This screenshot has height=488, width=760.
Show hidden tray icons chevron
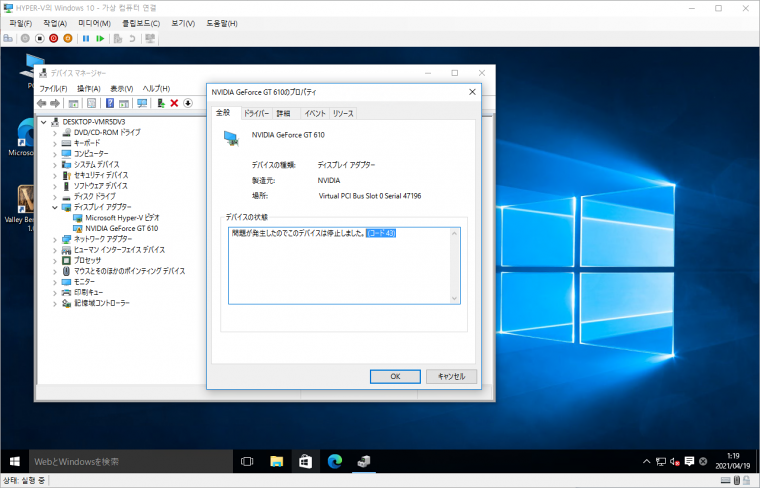pos(647,461)
